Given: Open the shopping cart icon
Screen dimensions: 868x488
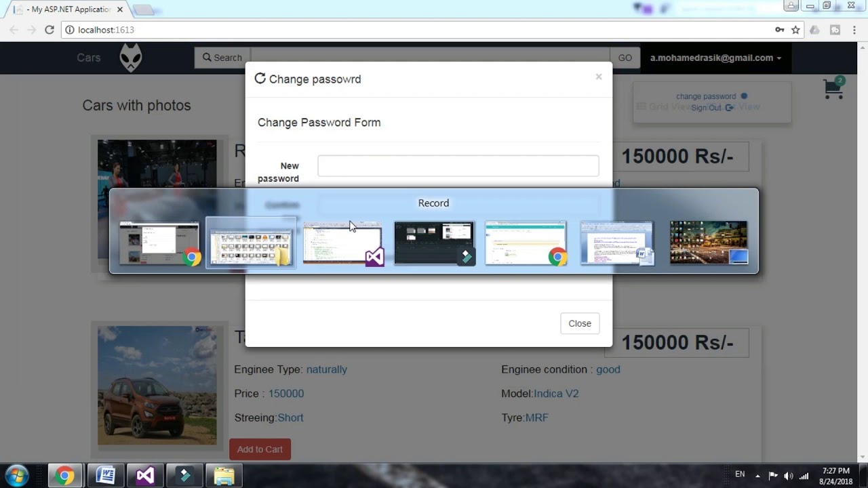Looking at the screenshot, I should point(833,89).
